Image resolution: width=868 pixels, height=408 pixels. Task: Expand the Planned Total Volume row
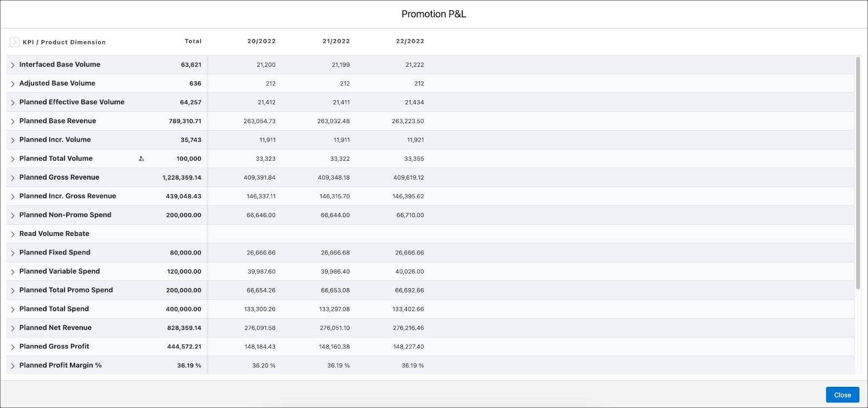(12, 159)
